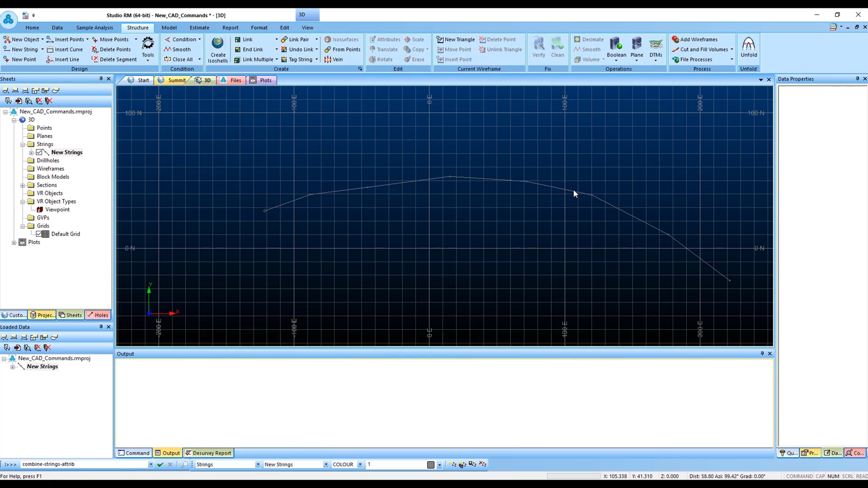Pin the Loaded Data panel

tap(101, 327)
